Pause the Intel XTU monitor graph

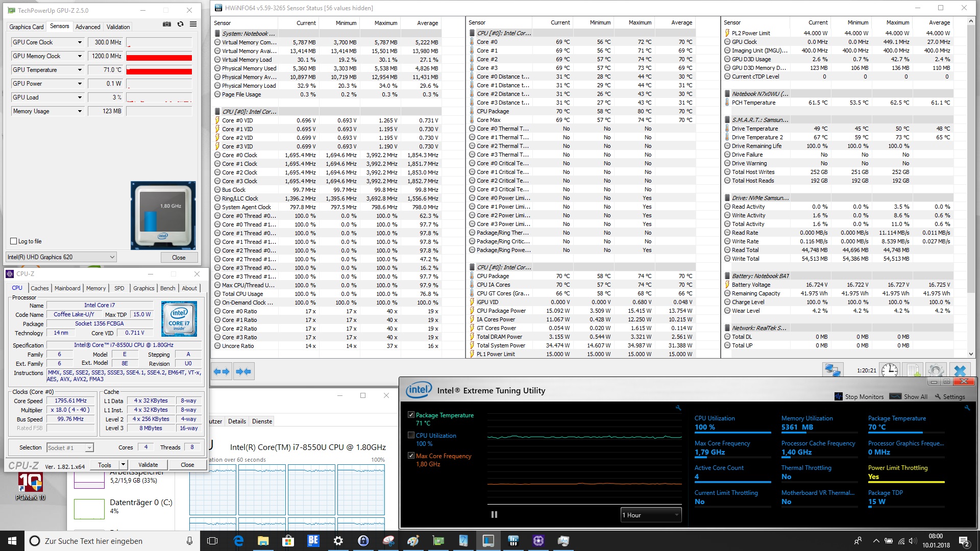click(494, 514)
